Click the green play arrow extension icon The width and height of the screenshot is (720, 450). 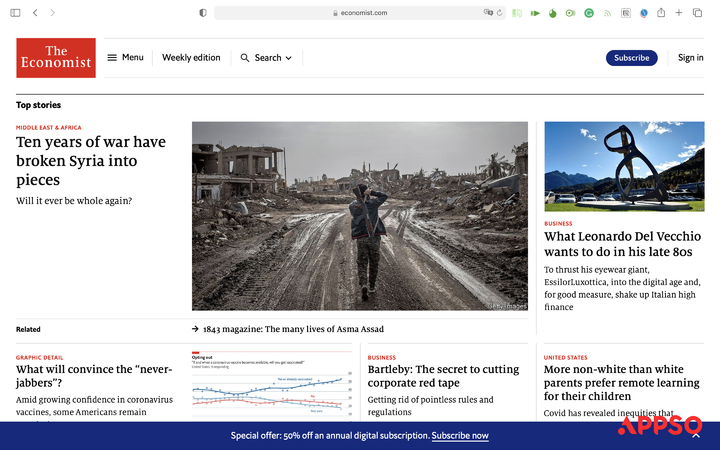pos(535,13)
